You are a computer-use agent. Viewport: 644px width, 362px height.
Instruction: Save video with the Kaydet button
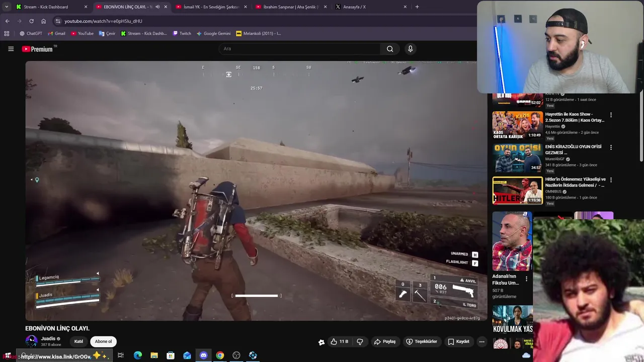tap(458, 341)
